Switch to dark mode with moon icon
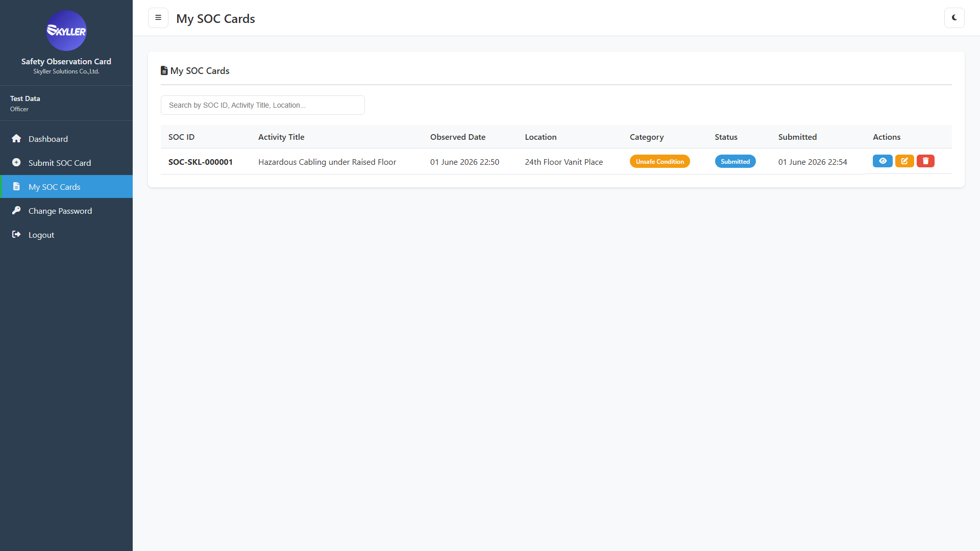 point(954,18)
